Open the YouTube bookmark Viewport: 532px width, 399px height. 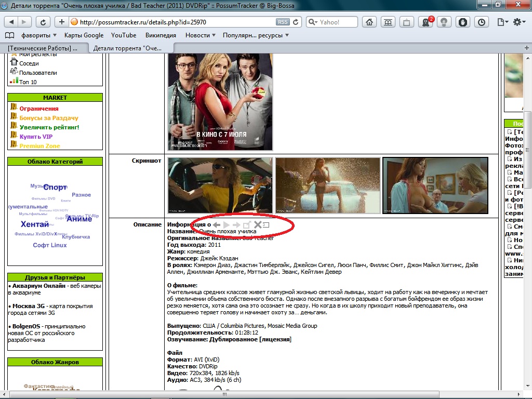point(124,35)
